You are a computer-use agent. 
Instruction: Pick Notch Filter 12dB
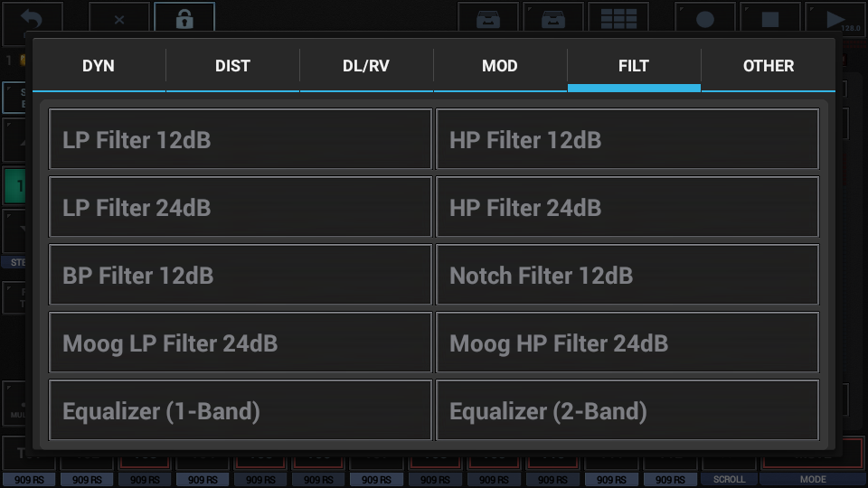point(627,275)
